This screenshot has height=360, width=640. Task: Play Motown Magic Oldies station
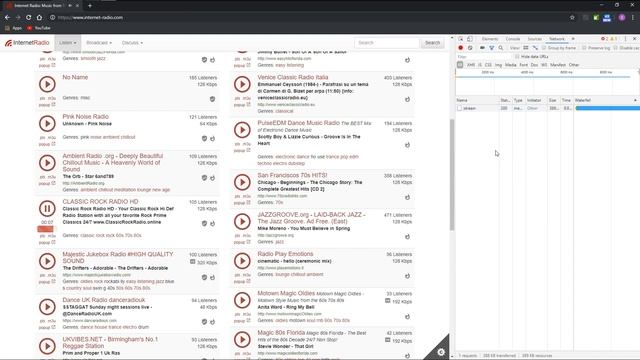pyautogui.click(x=242, y=300)
